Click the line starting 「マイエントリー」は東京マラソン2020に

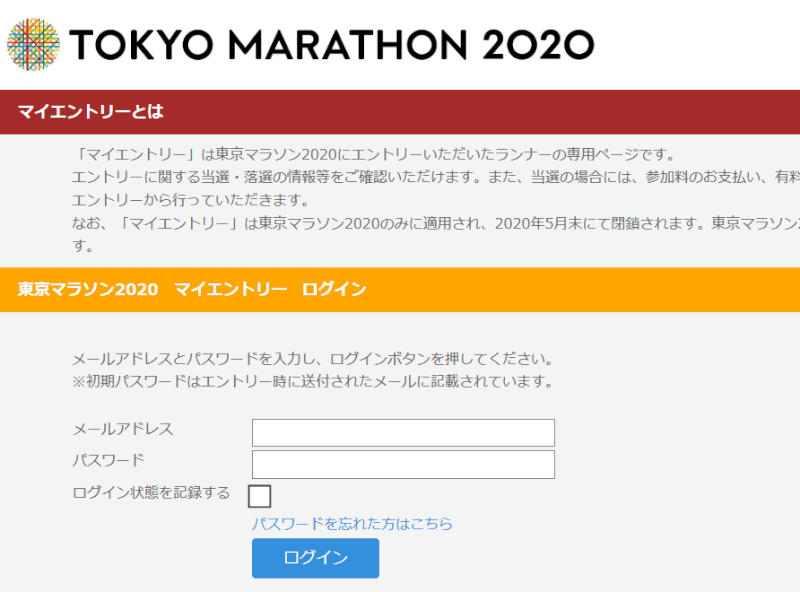pos(376,154)
